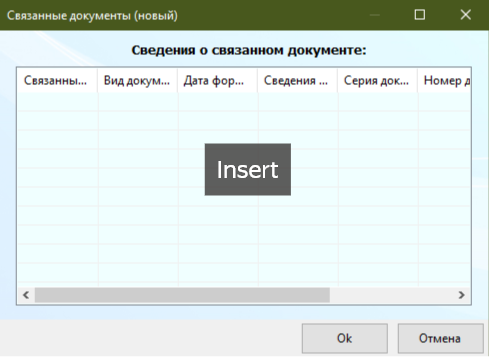Click the Связанны... column header
The width and height of the screenshot is (489, 363).
click(57, 80)
